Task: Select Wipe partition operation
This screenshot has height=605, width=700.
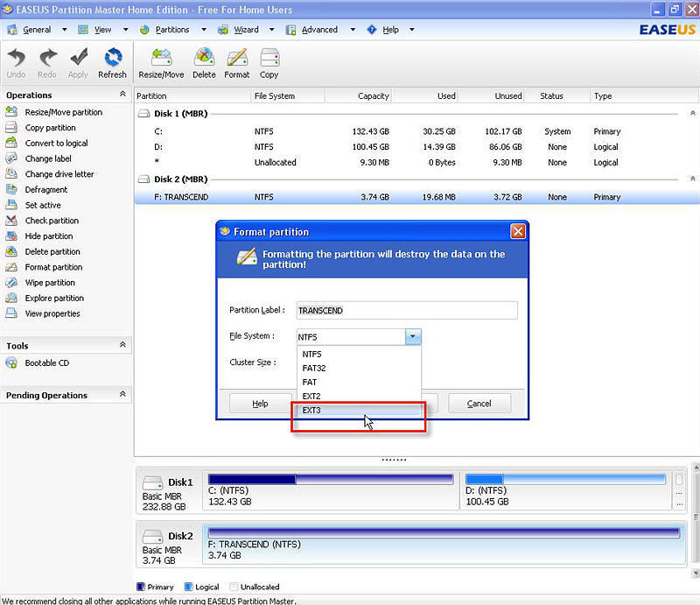Action: pos(40,283)
